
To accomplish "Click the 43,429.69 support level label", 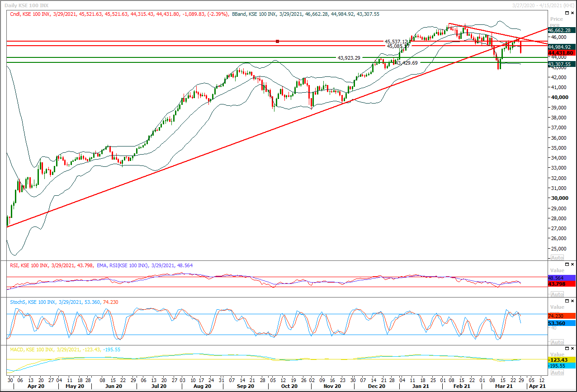I will 406,63.
